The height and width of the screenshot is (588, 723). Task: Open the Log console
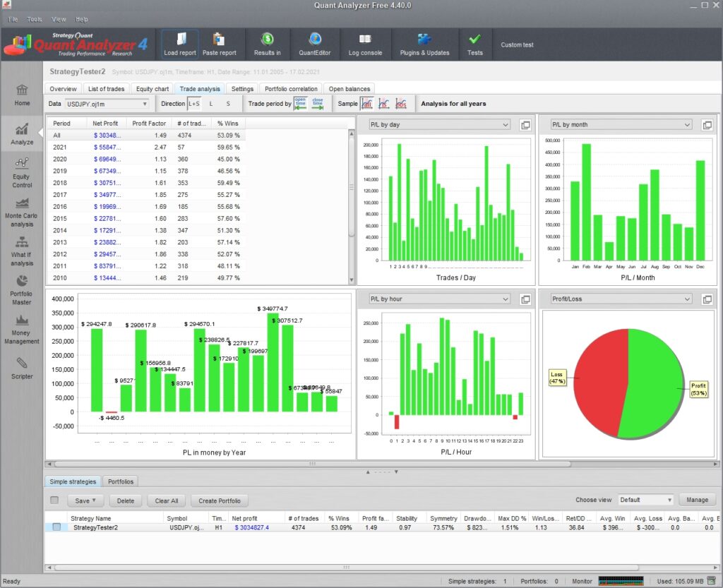coord(365,44)
